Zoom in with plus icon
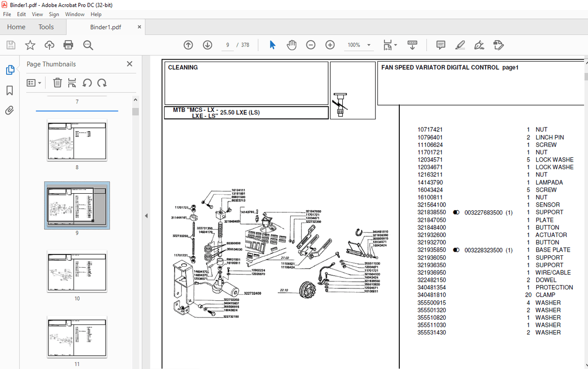The height and width of the screenshot is (369, 588). pyautogui.click(x=330, y=45)
